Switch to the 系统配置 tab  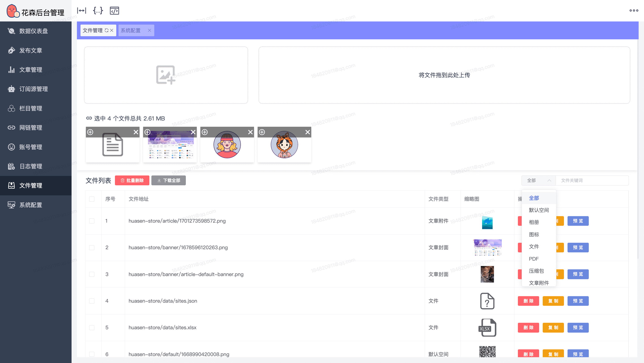tap(131, 30)
